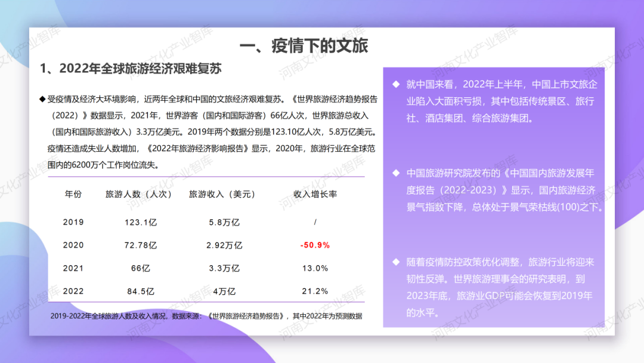Click the '/' growth cell for 2019
The width and height of the screenshot is (644, 363).
coord(315,222)
